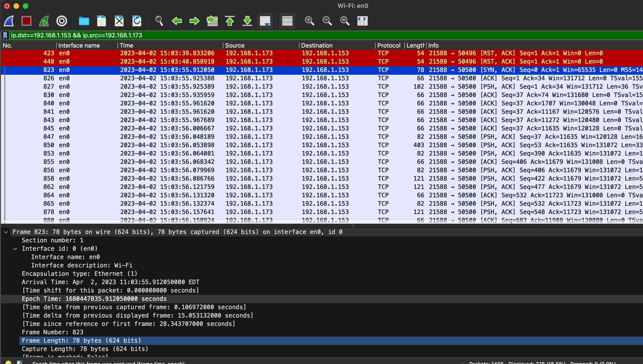Image resolution: width=643 pixels, height=364 pixels.
Task: Sort by the Length column header
Action: tap(415, 46)
